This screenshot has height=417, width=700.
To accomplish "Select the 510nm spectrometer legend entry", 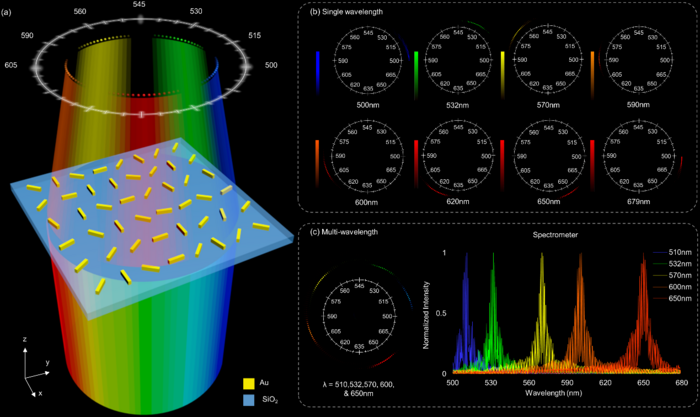I will [x=654, y=253].
